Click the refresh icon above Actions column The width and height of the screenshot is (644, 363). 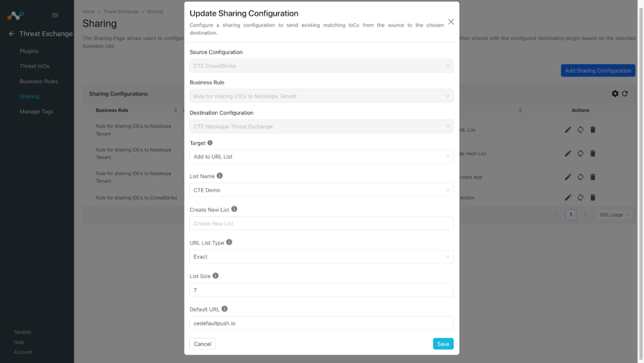(625, 94)
